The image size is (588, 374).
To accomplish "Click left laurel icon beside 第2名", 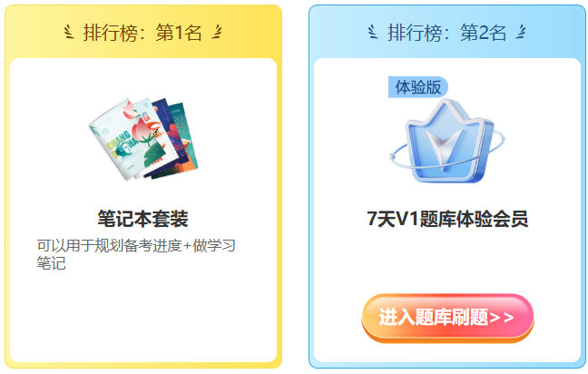I will click(x=373, y=32).
